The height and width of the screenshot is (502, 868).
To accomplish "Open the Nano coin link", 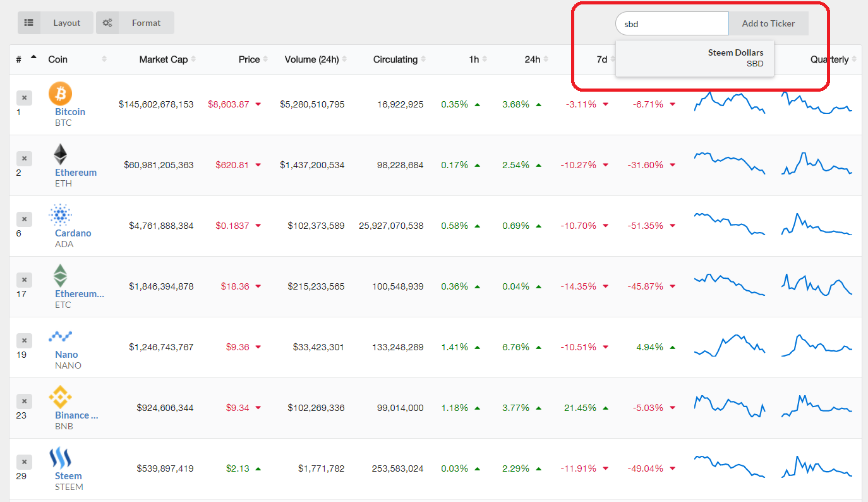I will [x=66, y=355].
